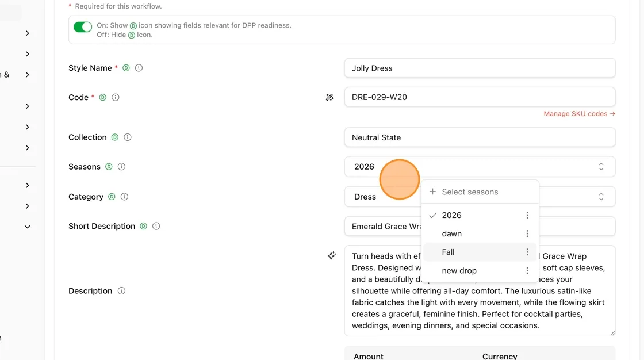Click the AI sparkle icon for Description
The height and width of the screenshot is (360, 644).
click(x=332, y=255)
